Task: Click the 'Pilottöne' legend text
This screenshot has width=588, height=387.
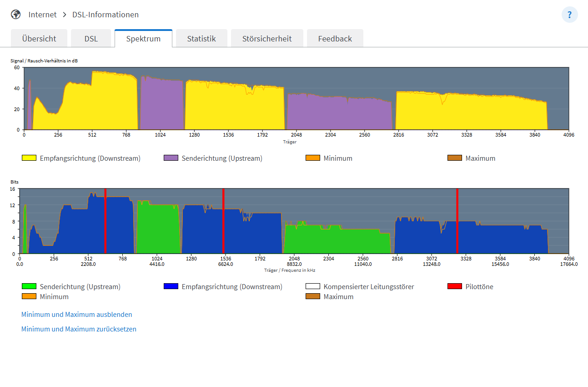Action: coord(479,286)
